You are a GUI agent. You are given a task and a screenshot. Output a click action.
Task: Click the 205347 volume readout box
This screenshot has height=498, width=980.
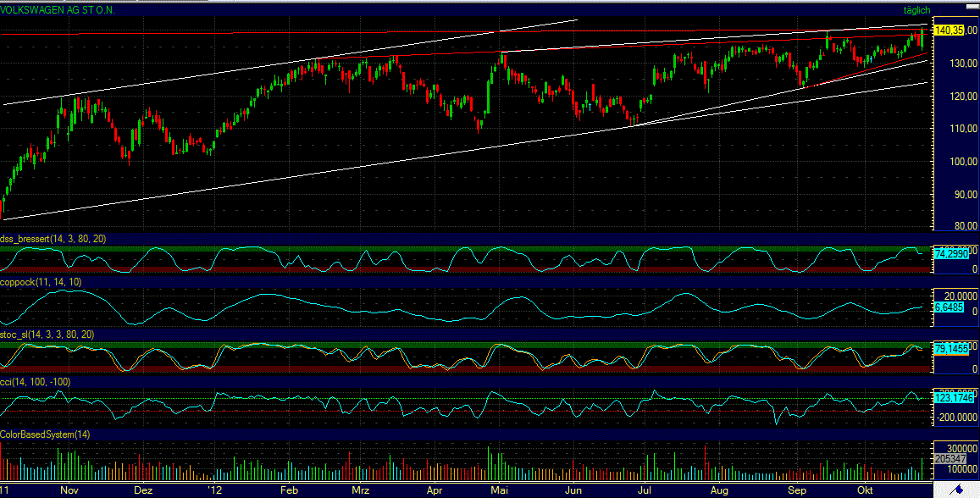click(950, 458)
